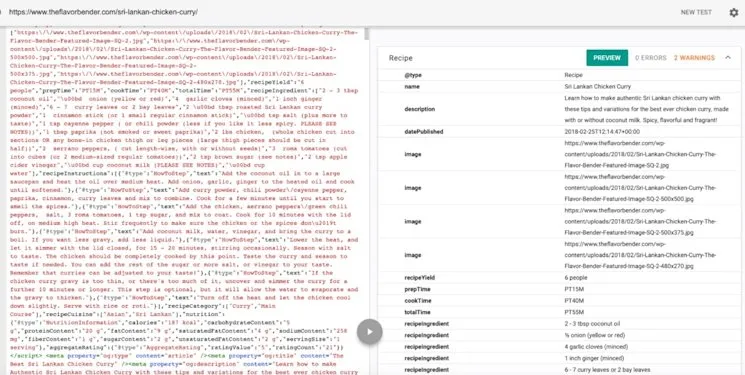Click the PT55M value

pyautogui.click(x=574, y=312)
